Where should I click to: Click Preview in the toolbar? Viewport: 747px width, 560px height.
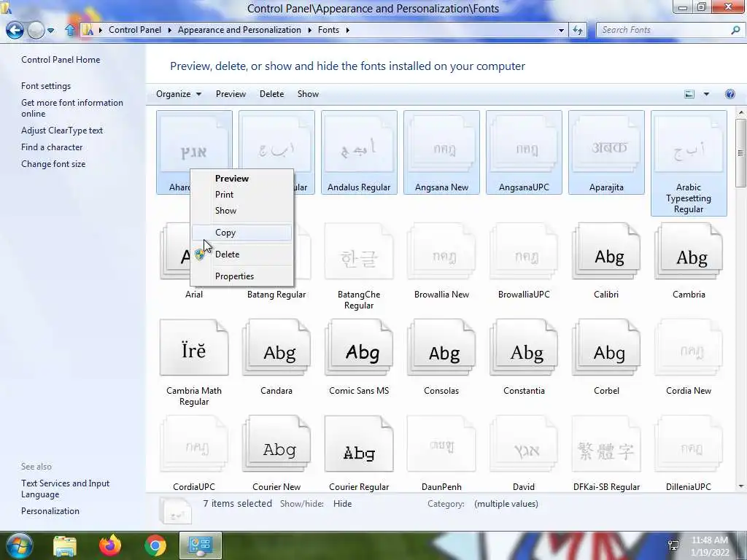231,94
